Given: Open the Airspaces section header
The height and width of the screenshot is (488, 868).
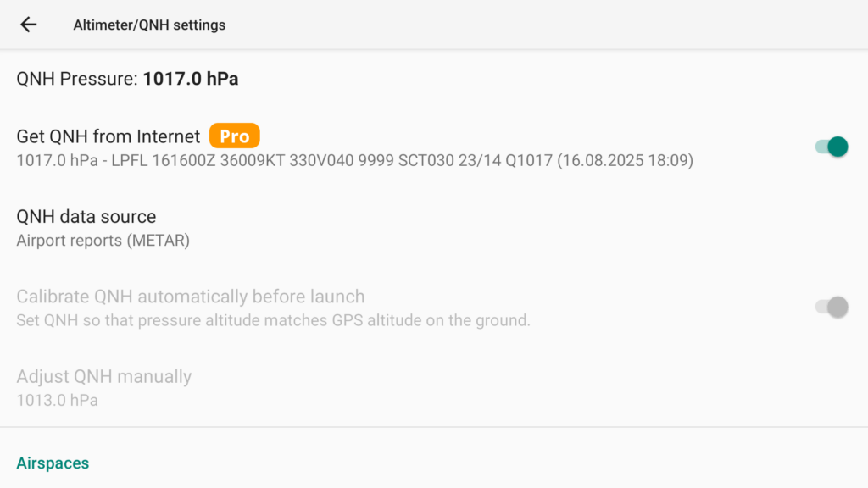Looking at the screenshot, I should [x=53, y=463].
